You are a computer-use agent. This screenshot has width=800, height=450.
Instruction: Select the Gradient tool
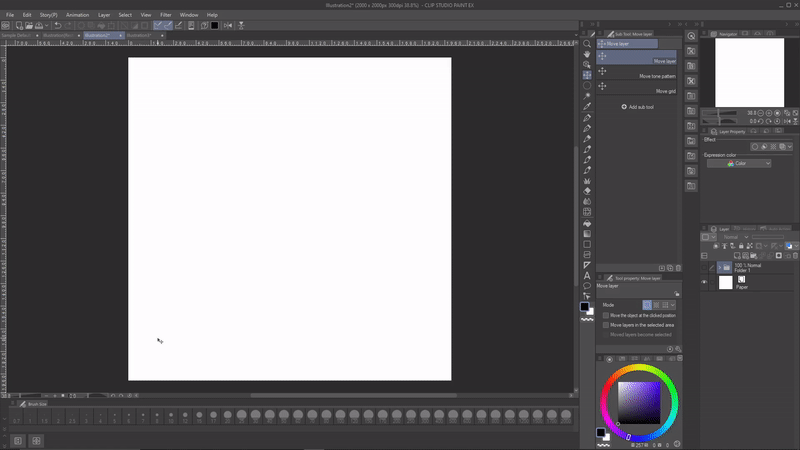(x=587, y=234)
